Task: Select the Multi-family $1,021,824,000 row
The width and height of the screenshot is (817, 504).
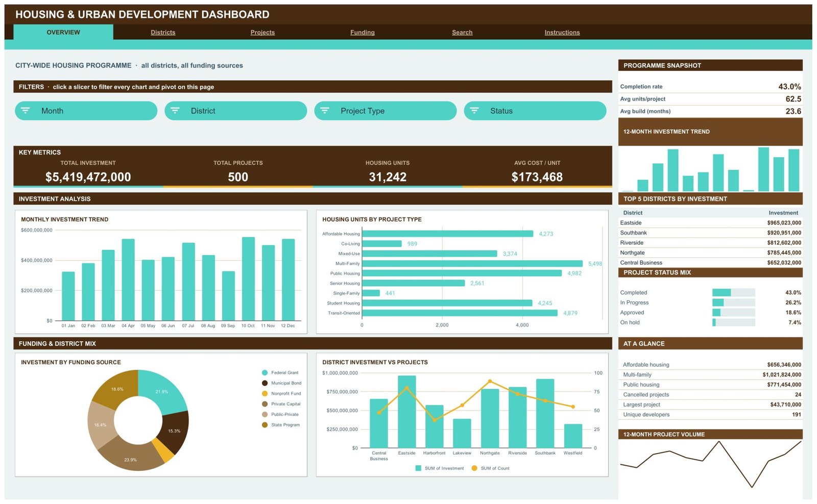Action: [710, 375]
